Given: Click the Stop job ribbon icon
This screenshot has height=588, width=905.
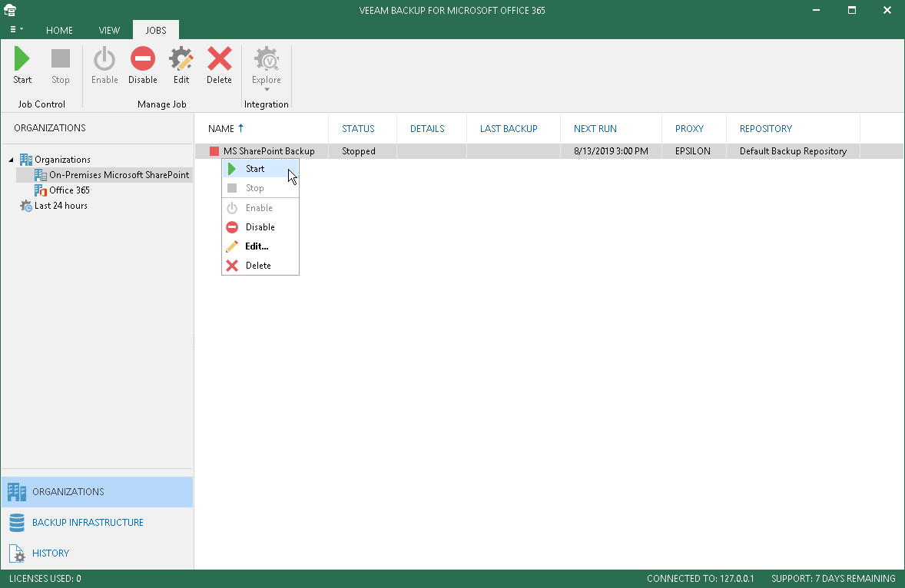Looking at the screenshot, I should tap(60, 59).
